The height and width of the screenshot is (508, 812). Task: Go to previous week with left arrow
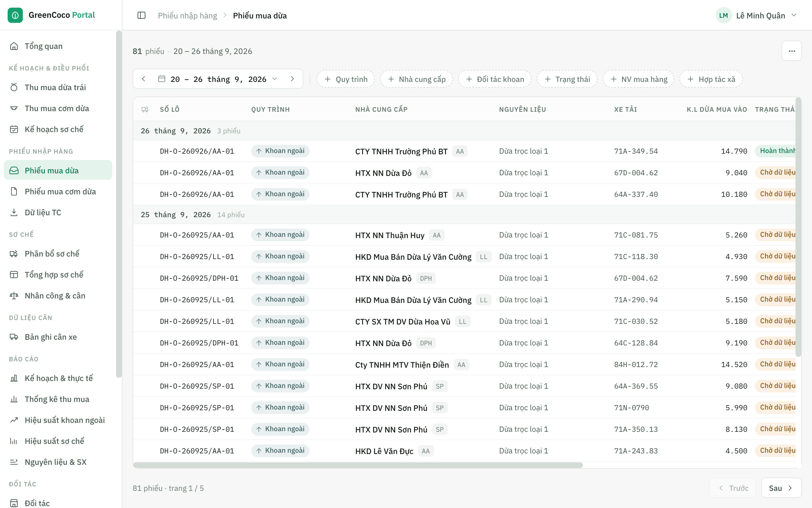tap(144, 79)
